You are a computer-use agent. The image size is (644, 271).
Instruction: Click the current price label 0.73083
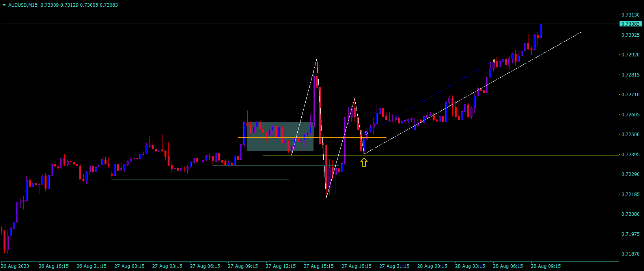click(x=631, y=24)
